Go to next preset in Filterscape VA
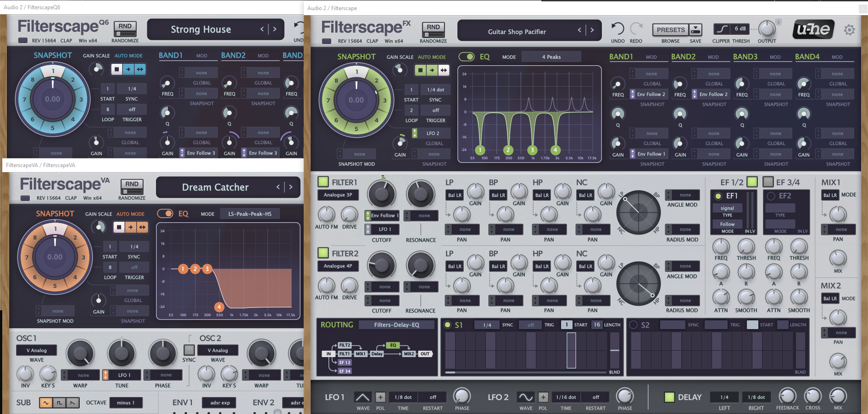This screenshot has width=868, height=414. (x=291, y=187)
